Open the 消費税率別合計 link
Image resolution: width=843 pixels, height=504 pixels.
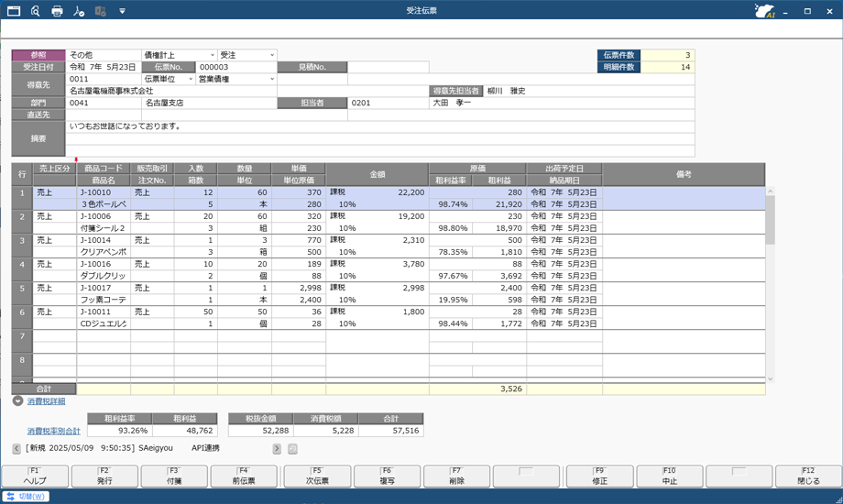click(53, 431)
